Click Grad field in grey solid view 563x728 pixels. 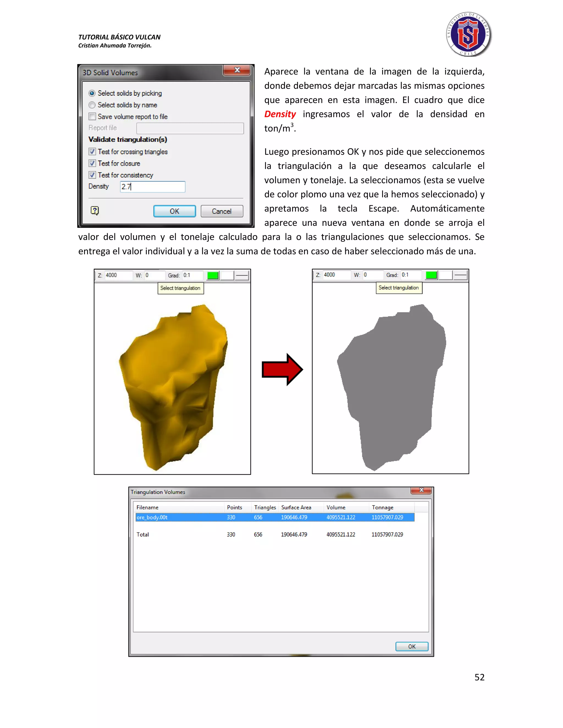click(411, 275)
